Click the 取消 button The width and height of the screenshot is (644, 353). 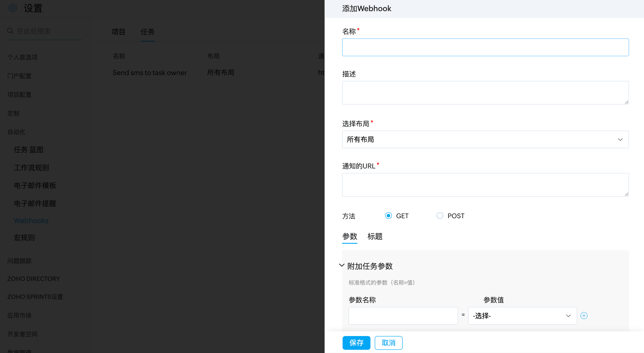388,343
